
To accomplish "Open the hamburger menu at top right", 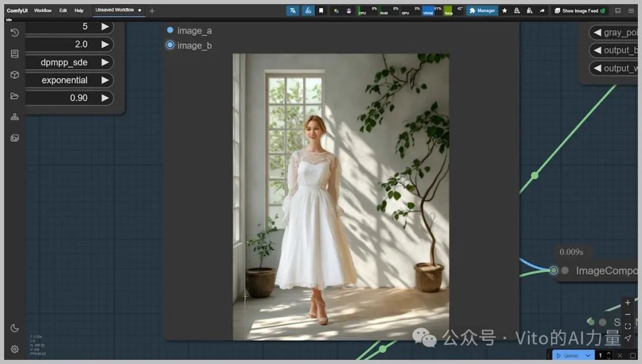I will coord(631,11).
